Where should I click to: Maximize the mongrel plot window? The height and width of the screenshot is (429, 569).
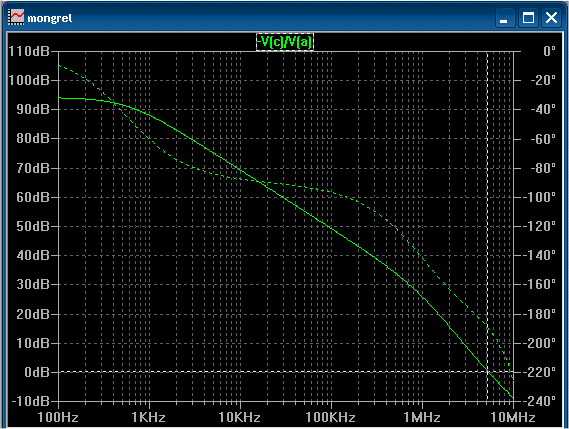(x=528, y=17)
